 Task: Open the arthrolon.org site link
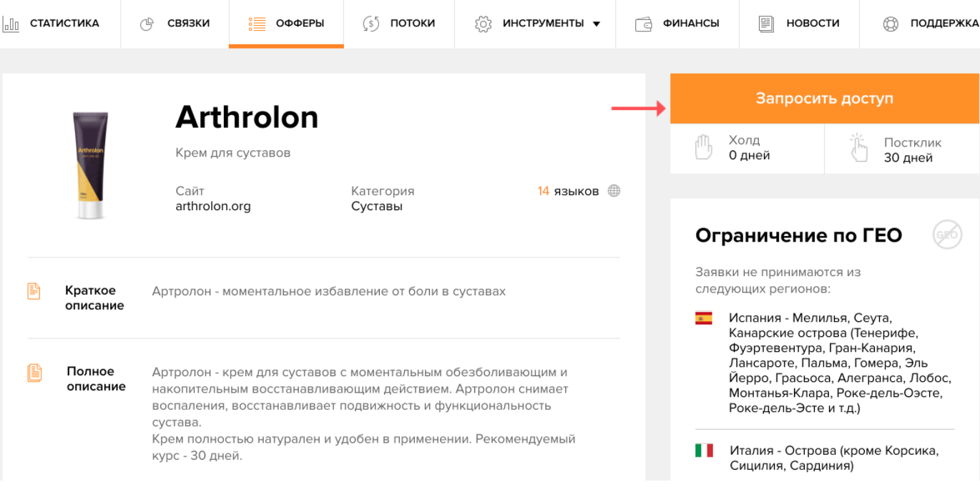[213, 207]
